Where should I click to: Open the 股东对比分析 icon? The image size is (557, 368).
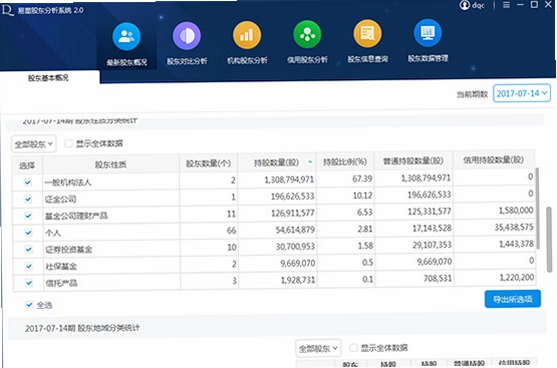tap(187, 36)
